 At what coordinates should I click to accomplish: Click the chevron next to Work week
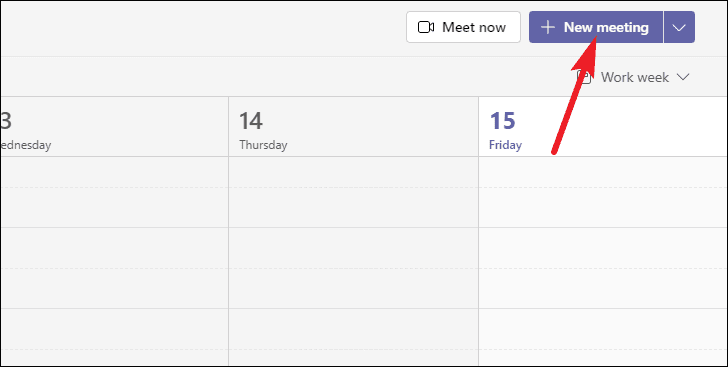click(683, 77)
